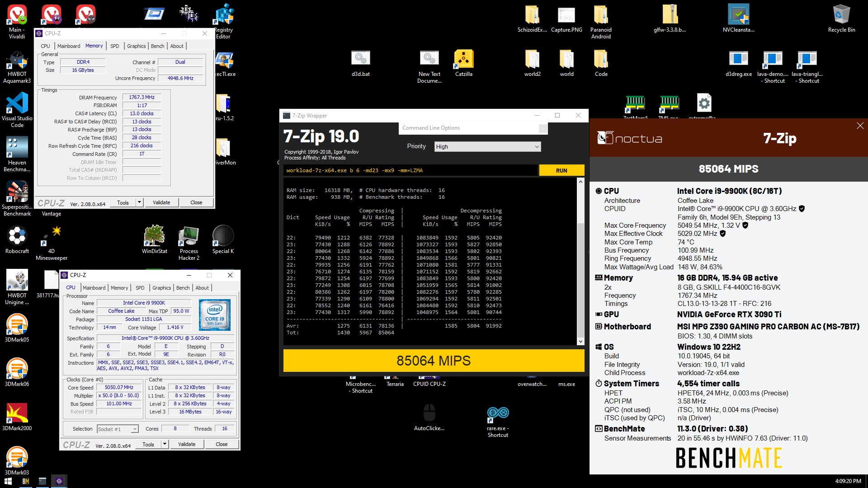Click the 7-Zip output scrollbar down arrow

[x=581, y=342]
